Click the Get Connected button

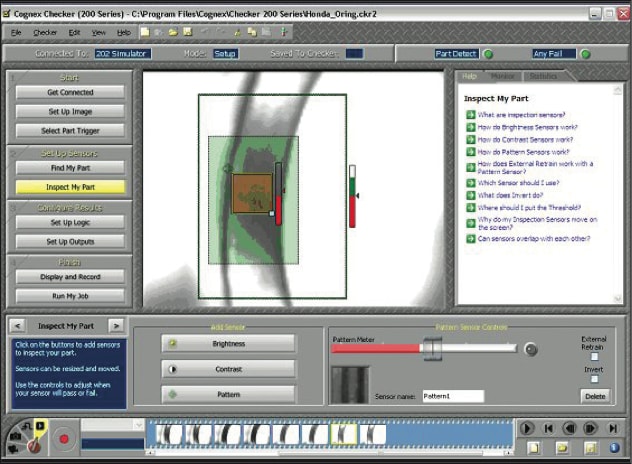coord(70,92)
